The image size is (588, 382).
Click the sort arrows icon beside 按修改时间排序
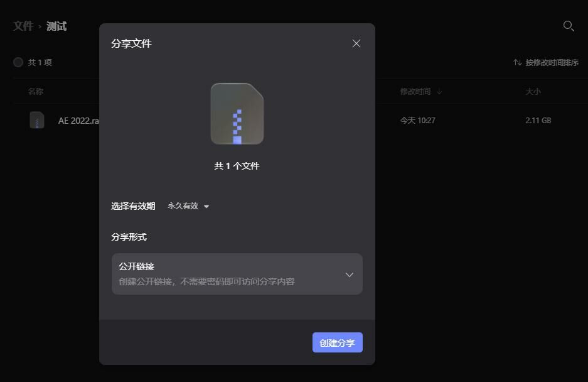(518, 62)
